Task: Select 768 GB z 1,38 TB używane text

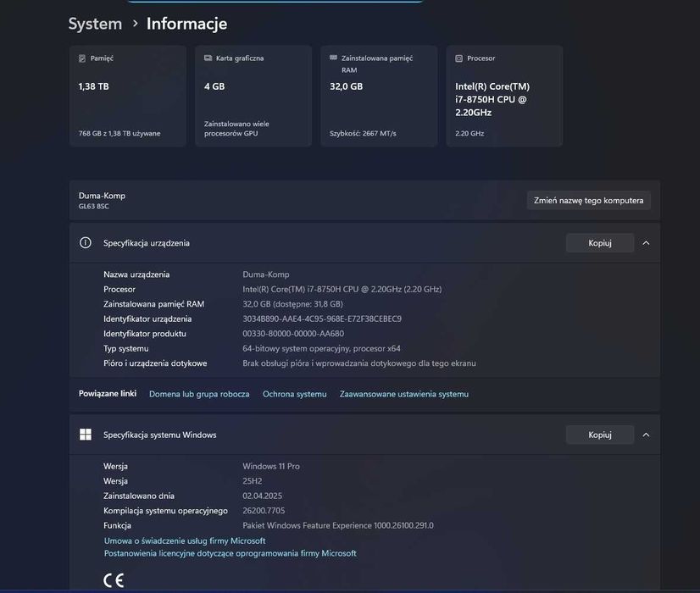Action: click(119, 133)
